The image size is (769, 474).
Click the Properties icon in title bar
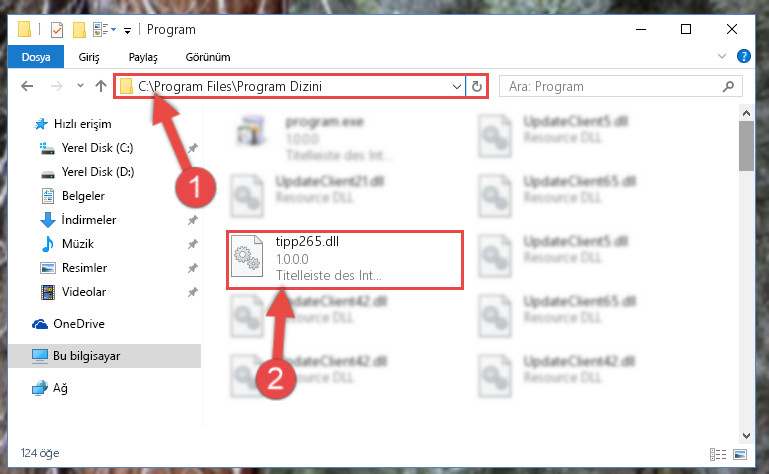(x=57, y=30)
